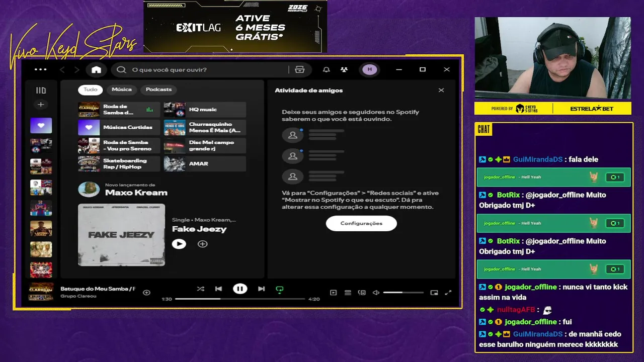Image resolution: width=644 pixels, height=362 pixels.
Task: Select the Música filter chip
Action: tap(122, 89)
